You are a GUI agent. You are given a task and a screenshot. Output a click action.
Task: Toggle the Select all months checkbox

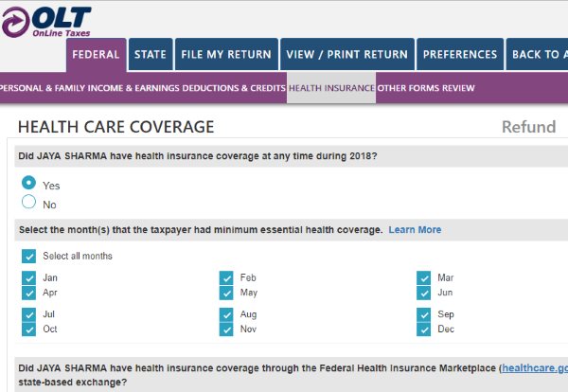coord(28,257)
